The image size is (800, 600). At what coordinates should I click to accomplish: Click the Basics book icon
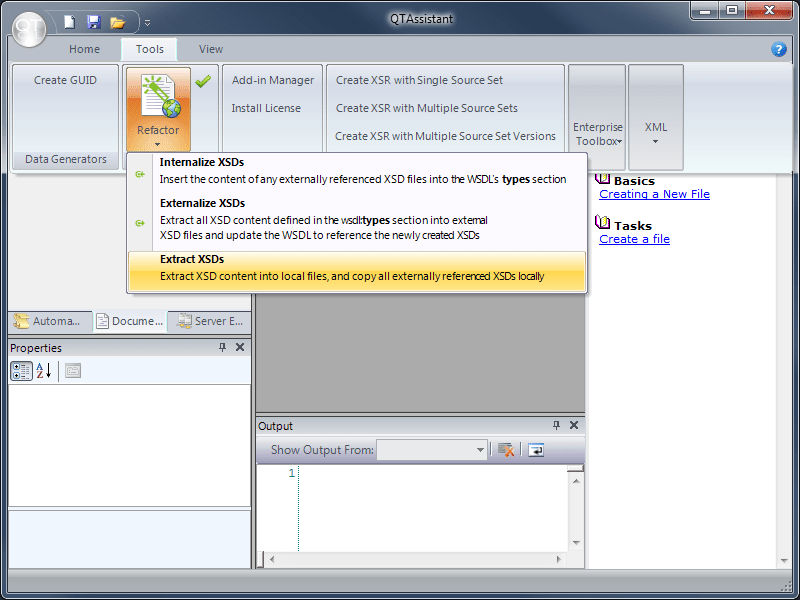click(602, 178)
